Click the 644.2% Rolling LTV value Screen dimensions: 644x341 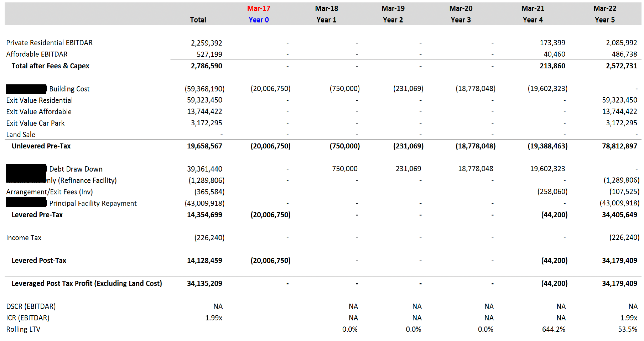tap(554, 329)
